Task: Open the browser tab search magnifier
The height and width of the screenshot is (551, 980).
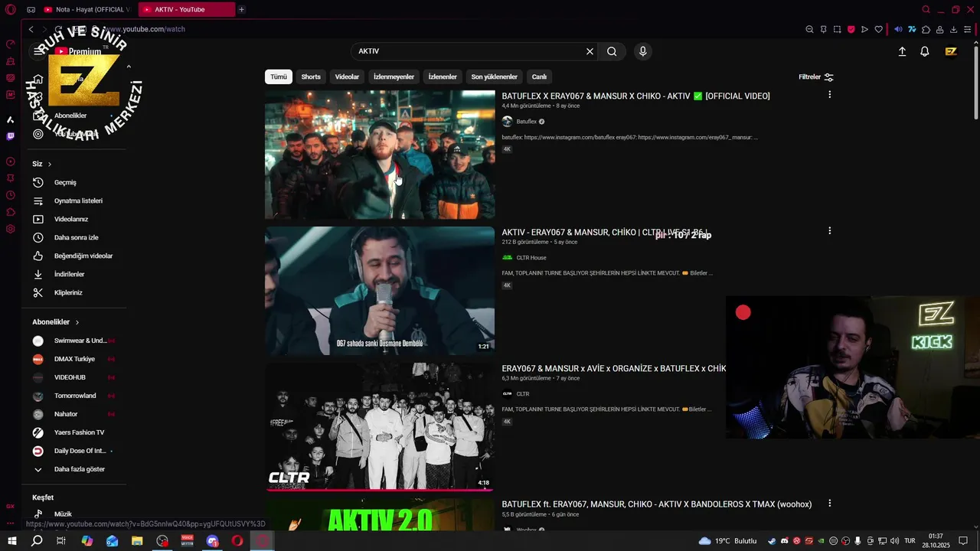Action: pos(926,9)
